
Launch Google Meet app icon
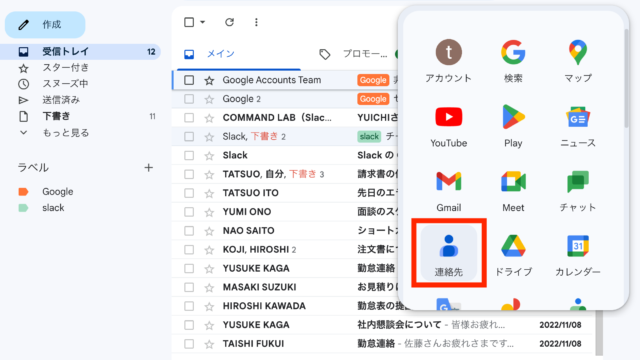513,191
